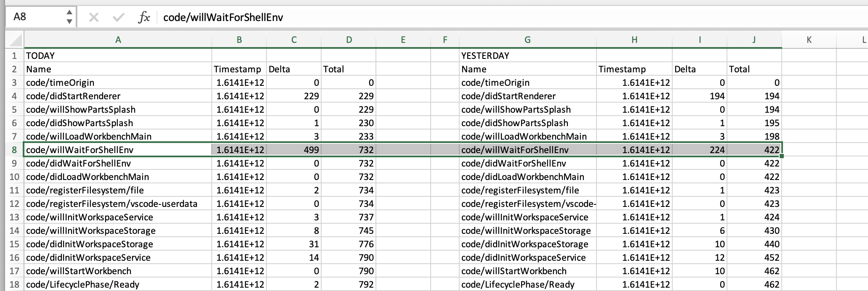This screenshot has height=291, width=868.
Task: Open the Name Box stepper arrows
Action: tap(69, 17)
